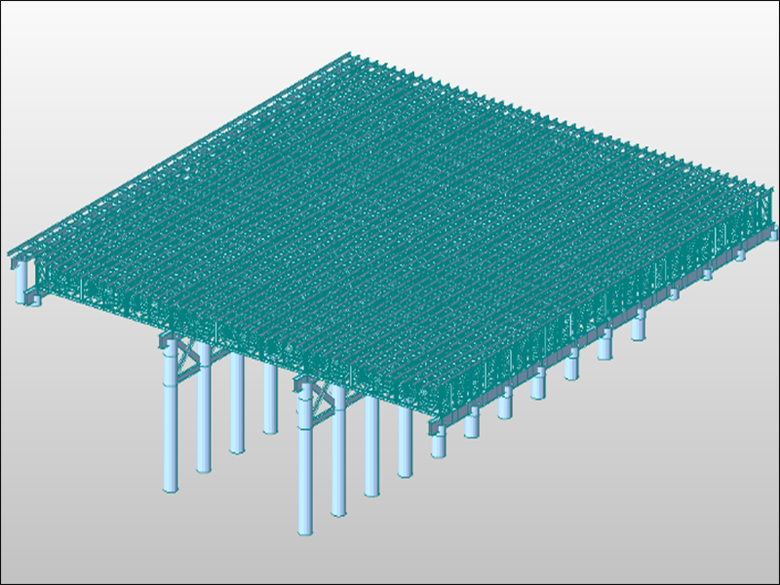Image resolution: width=780 pixels, height=585 pixels.
Task: Select the first short column along the right edge
Action: pyautogui.click(x=438, y=443)
